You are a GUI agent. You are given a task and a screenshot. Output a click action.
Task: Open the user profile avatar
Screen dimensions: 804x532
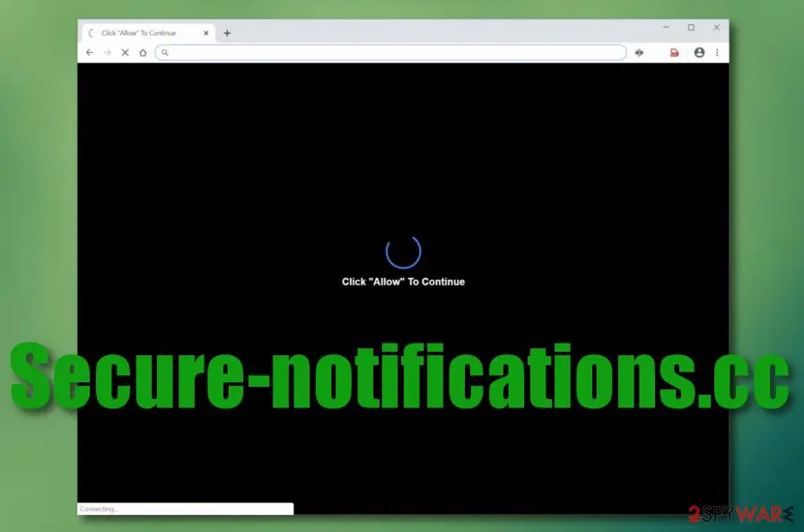(699, 52)
